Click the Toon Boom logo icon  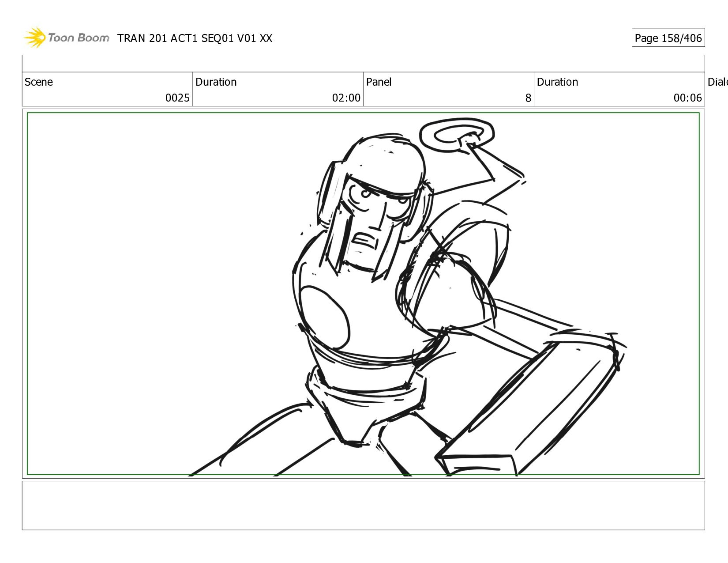coord(35,38)
